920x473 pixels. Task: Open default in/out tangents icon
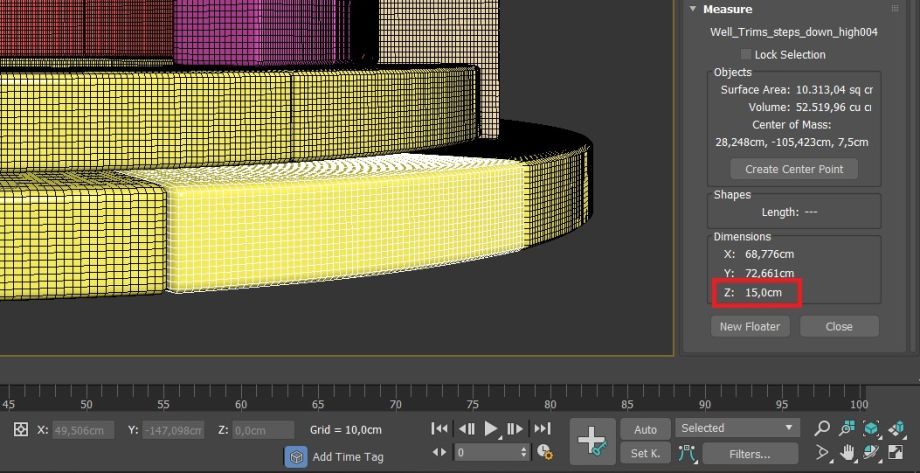[686, 454]
